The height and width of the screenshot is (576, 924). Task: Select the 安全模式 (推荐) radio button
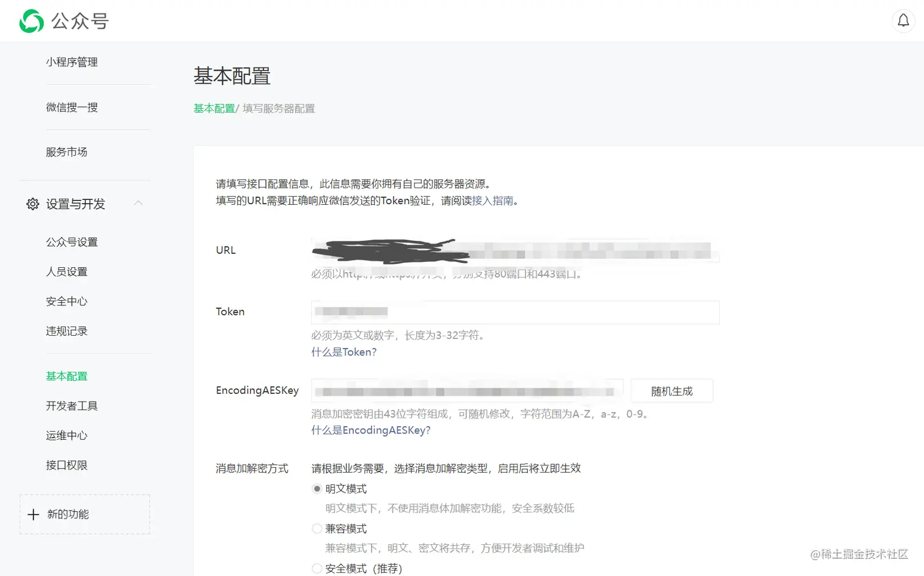pyautogui.click(x=317, y=569)
